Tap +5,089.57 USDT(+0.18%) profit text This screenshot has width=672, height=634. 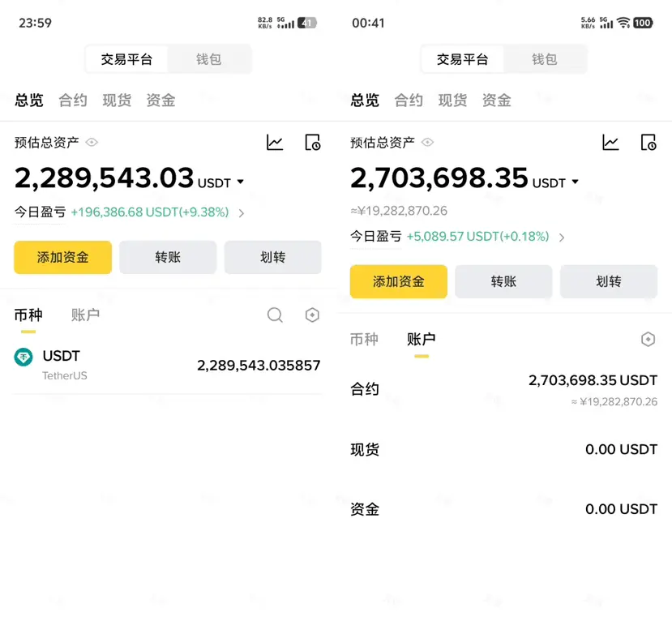tap(477, 237)
